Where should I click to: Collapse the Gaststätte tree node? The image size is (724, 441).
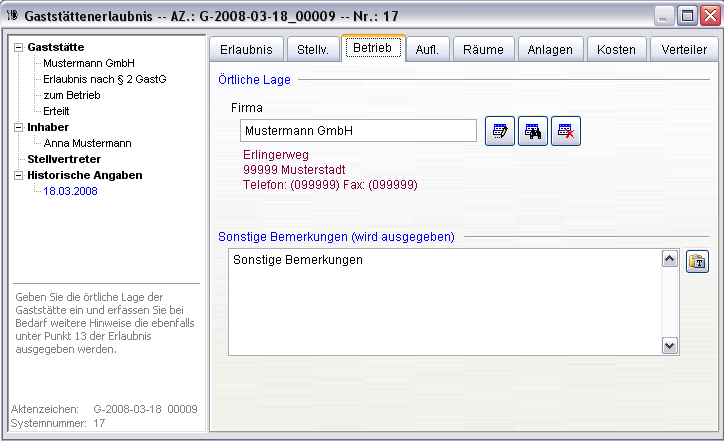pos(18,47)
